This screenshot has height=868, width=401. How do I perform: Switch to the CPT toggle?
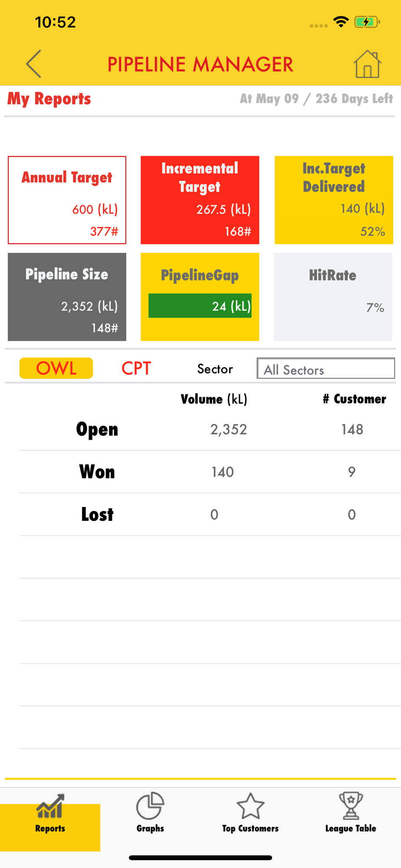pos(136,368)
